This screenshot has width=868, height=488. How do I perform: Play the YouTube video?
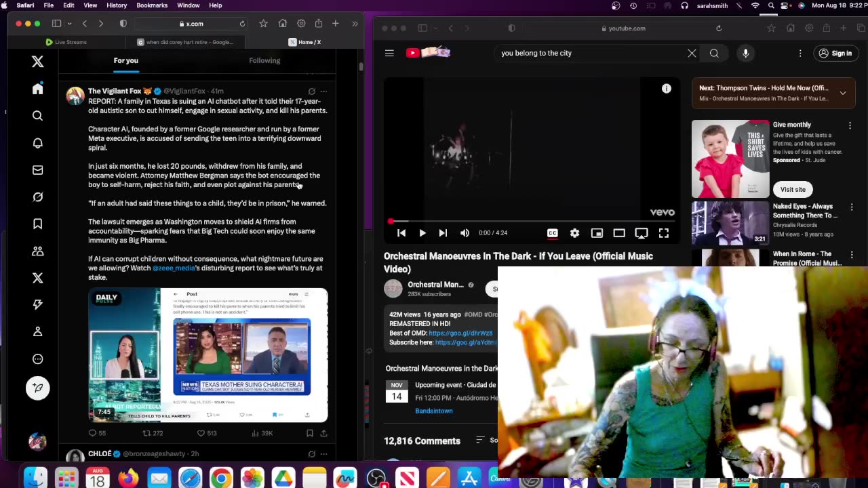422,233
